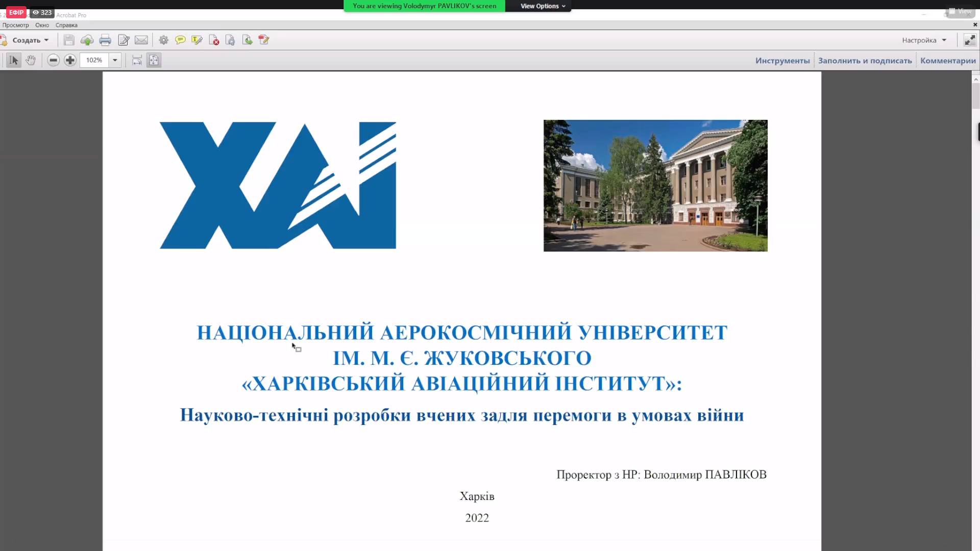This screenshot has height=551, width=980.
Task: Click the envelope email icon
Action: click(141, 40)
